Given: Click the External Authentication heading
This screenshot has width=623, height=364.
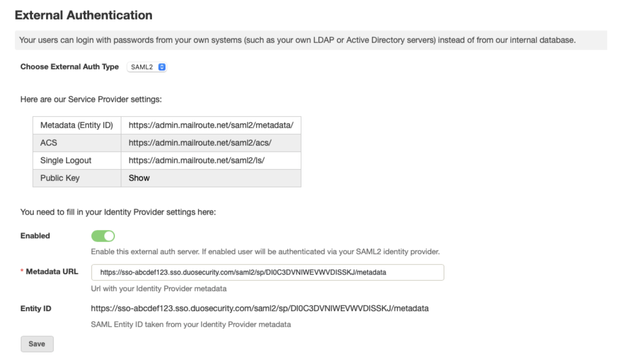Looking at the screenshot, I should [84, 15].
